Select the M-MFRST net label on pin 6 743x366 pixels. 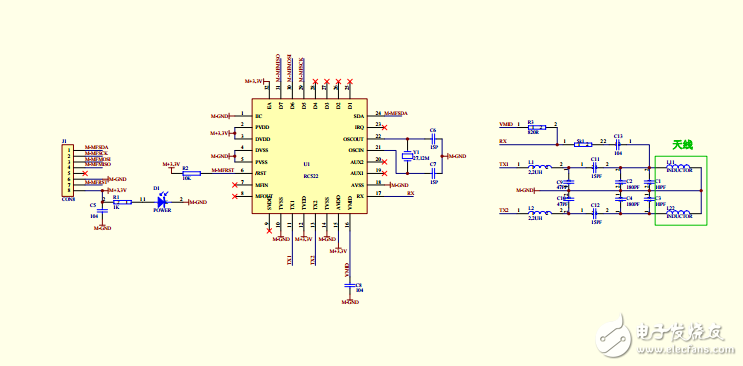pyautogui.click(x=222, y=170)
